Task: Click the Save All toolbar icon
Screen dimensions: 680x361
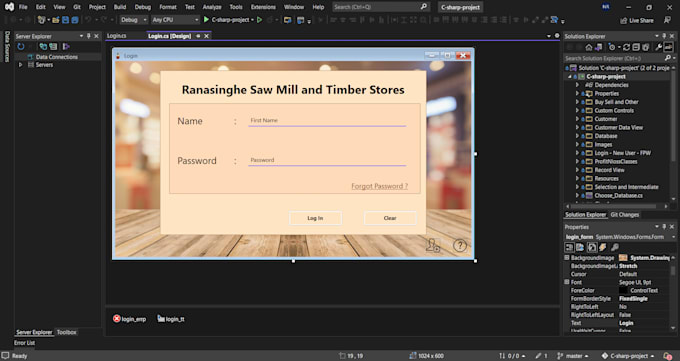Action: click(x=75, y=20)
